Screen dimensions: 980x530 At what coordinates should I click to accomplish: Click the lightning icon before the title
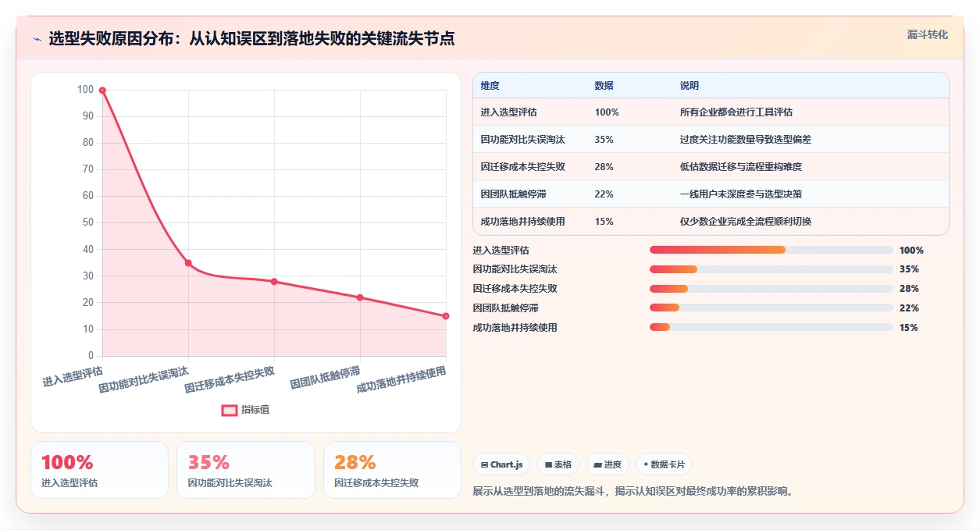37,39
